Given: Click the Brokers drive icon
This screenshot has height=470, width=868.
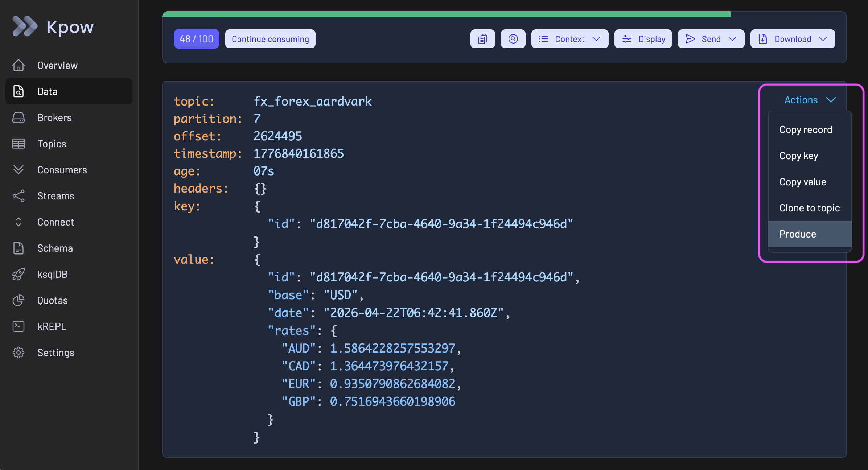Looking at the screenshot, I should click(18, 117).
